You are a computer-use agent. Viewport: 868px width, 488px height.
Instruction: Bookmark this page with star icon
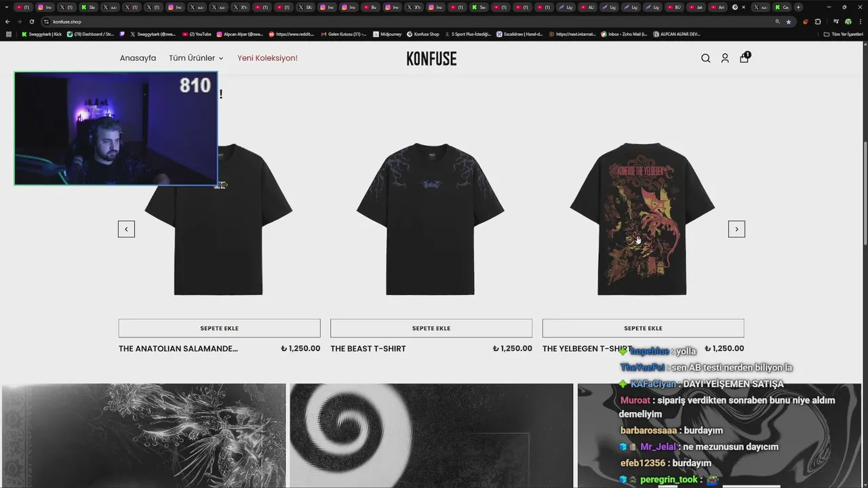click(789, 22)
